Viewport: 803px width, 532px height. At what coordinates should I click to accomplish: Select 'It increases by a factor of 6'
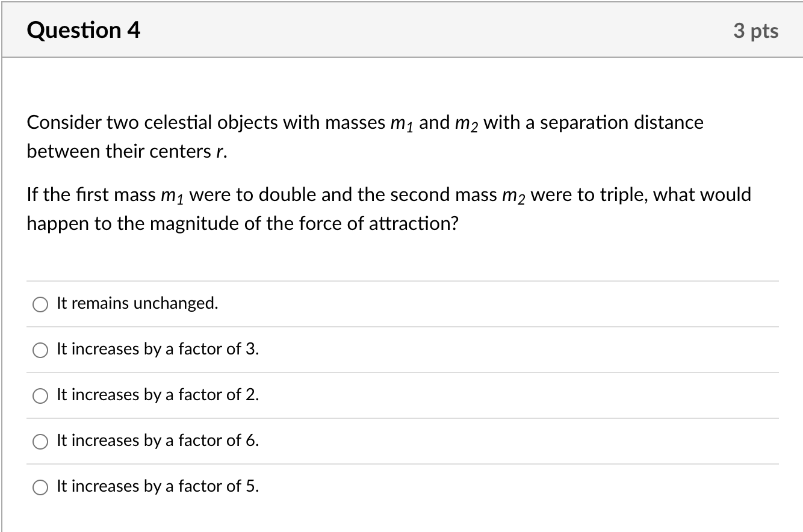pyautogui.click(x=40, y=441)
